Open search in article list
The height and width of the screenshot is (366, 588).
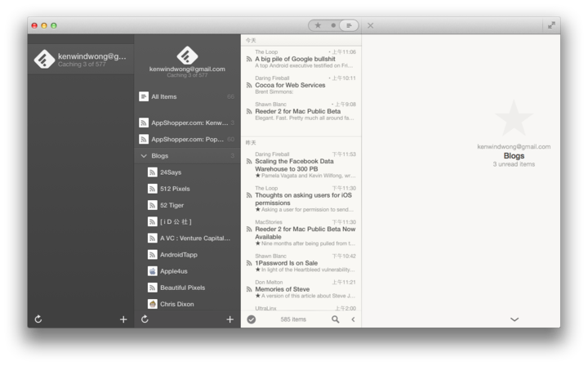(335, 319)
